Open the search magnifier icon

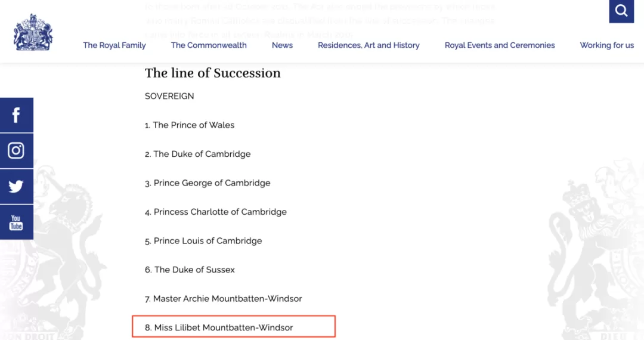pos(621,11)
